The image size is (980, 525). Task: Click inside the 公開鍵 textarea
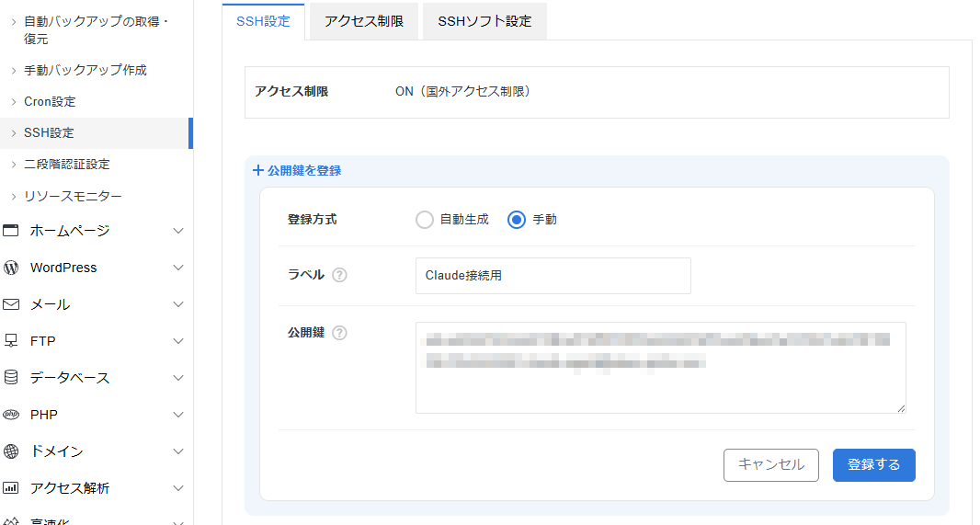pyautogui.click(x=661, y=368)
